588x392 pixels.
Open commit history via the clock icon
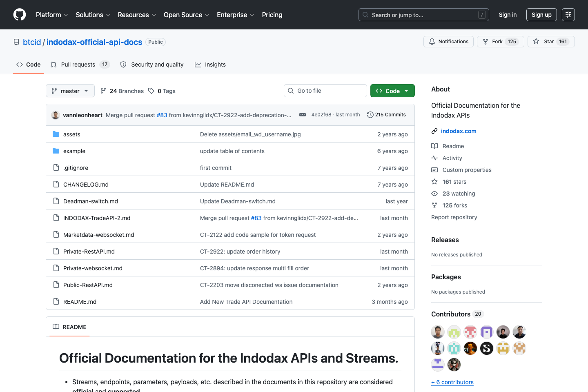point(370,114)
